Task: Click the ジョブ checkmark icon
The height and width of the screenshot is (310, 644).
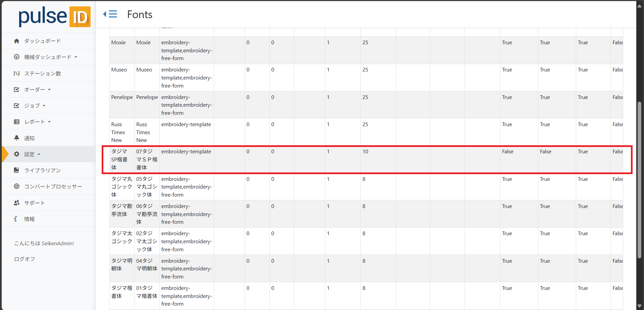Action: [16, 106]
